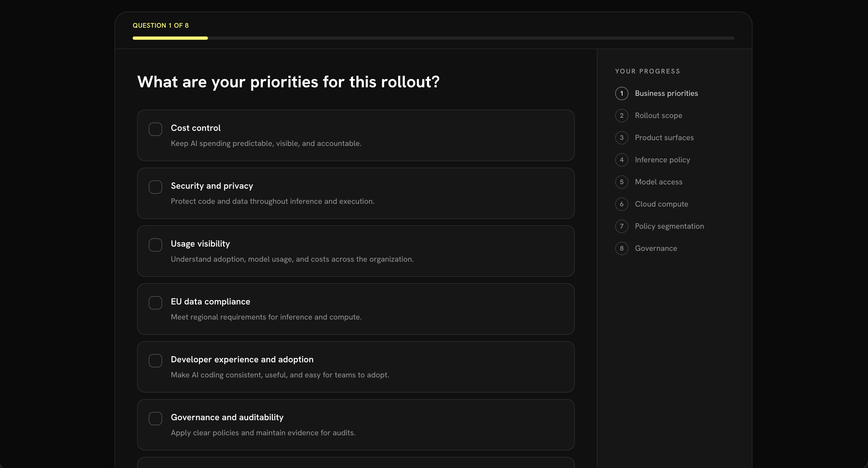868x468 pixels.
Task: Click the Developer experience option description text
Action: (280, 375)
